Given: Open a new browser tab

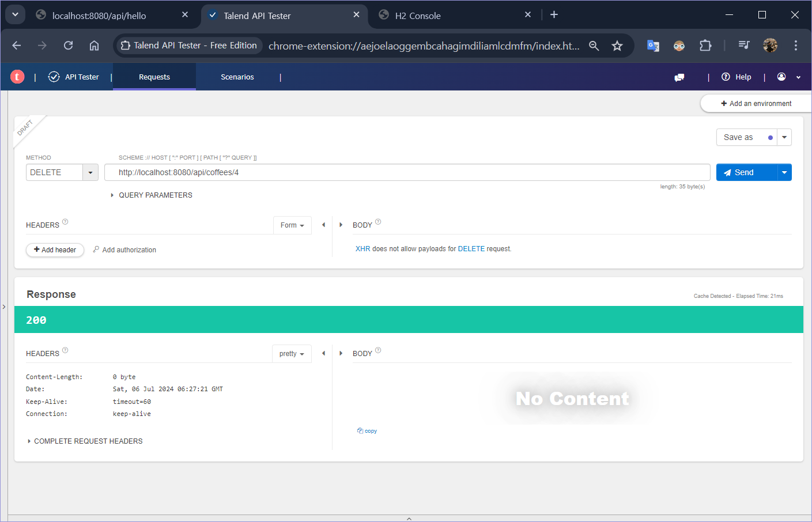Looking at the screenshot, I should coord(554,14).
